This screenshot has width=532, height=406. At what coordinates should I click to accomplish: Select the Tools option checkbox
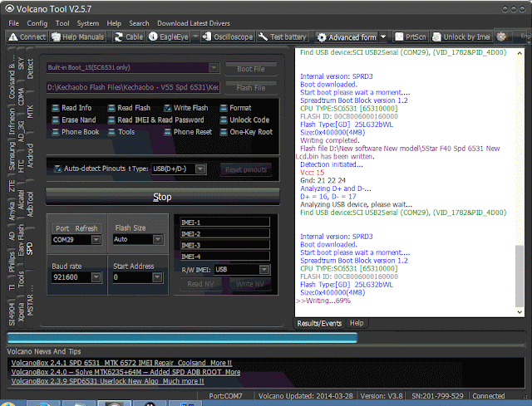(x=111, y=132)
